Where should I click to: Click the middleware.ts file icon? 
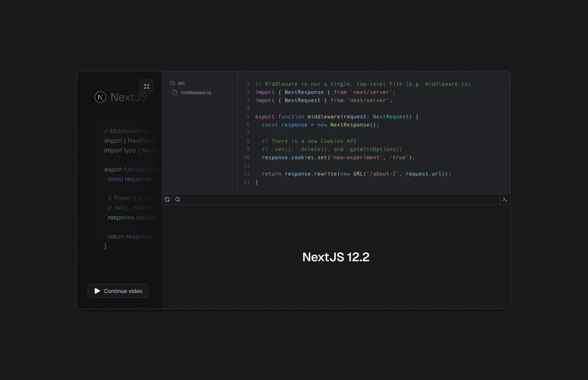click(175, 93)
